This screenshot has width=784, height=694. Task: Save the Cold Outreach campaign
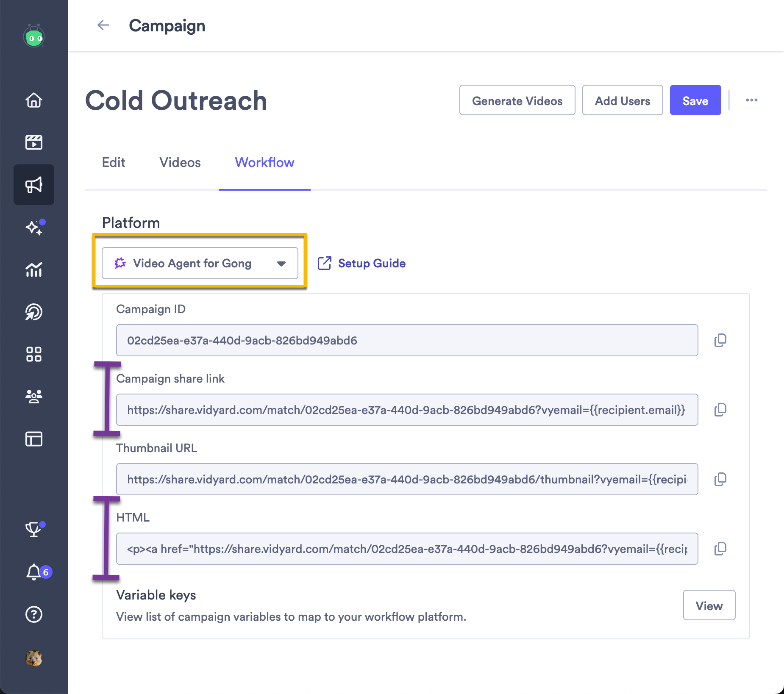(695, 100)
